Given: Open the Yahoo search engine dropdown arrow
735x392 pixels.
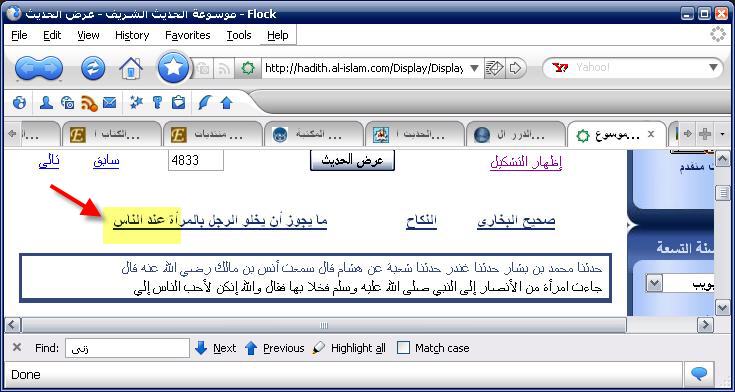Looking at the screenshot, I should tap(713, 68).
